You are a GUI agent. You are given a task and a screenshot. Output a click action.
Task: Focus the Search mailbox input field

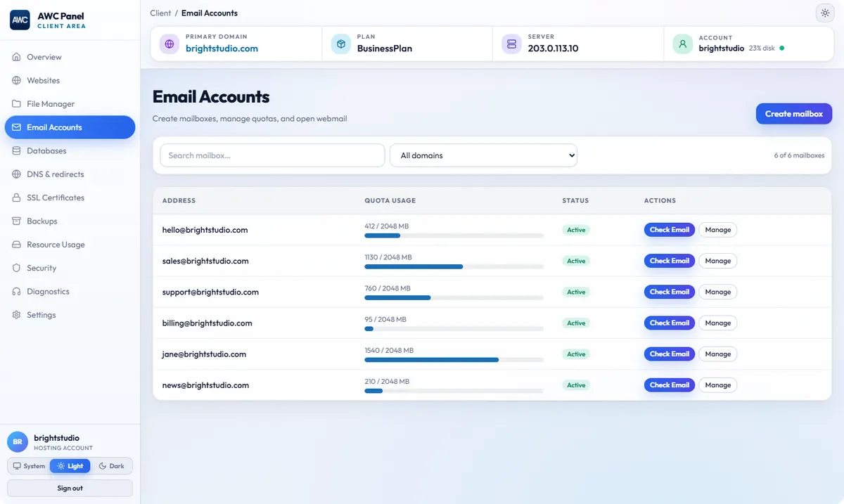pos(272,155)
